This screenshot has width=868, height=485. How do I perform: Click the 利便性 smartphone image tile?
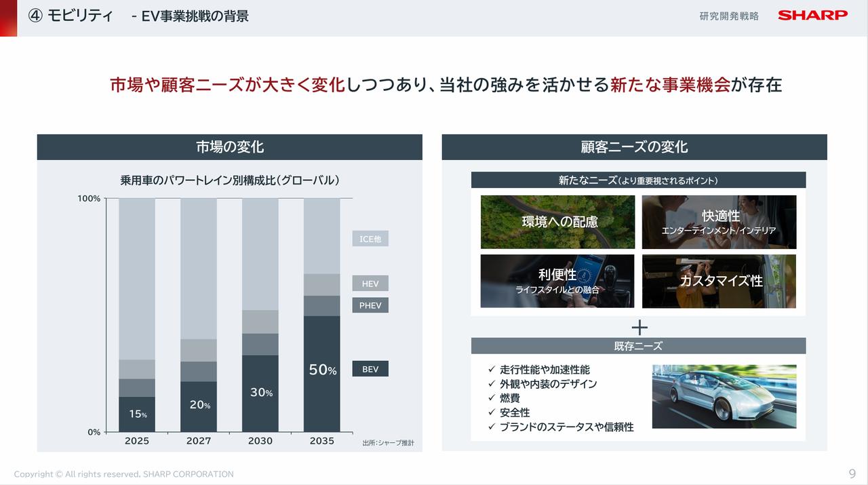click(x=557, y=281)
